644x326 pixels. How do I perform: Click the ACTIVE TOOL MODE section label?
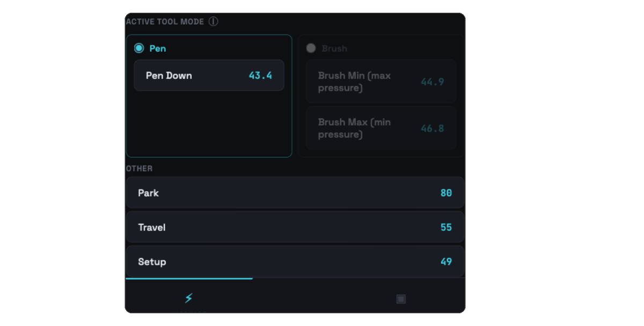[165, 21]
